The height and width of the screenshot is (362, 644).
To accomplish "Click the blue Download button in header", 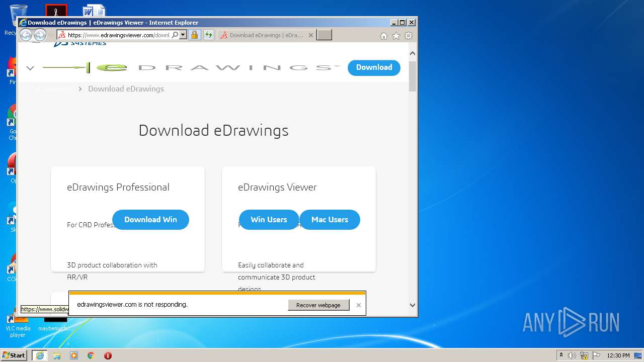I will pos(374,67).
